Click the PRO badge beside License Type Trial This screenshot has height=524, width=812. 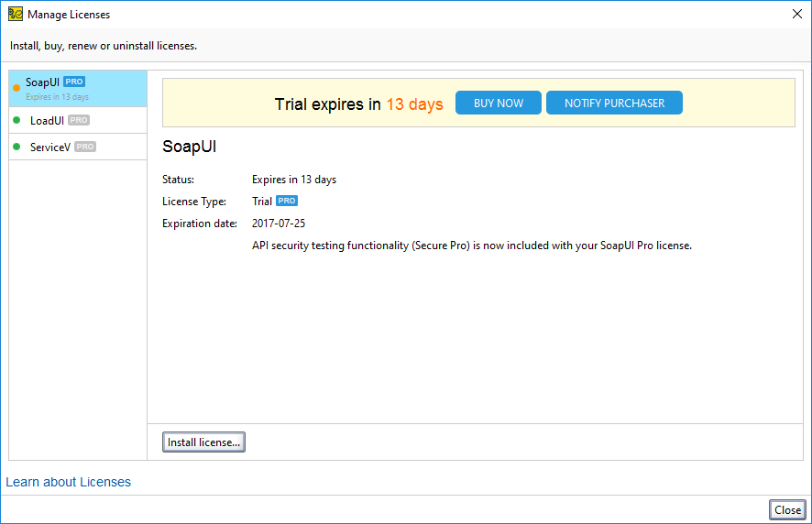[x=286, y=201]
